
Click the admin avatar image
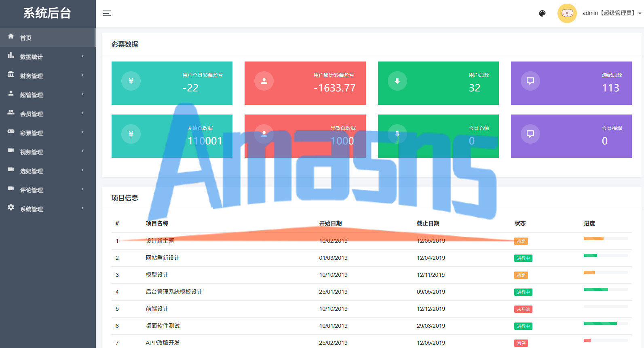coord(567,13)
